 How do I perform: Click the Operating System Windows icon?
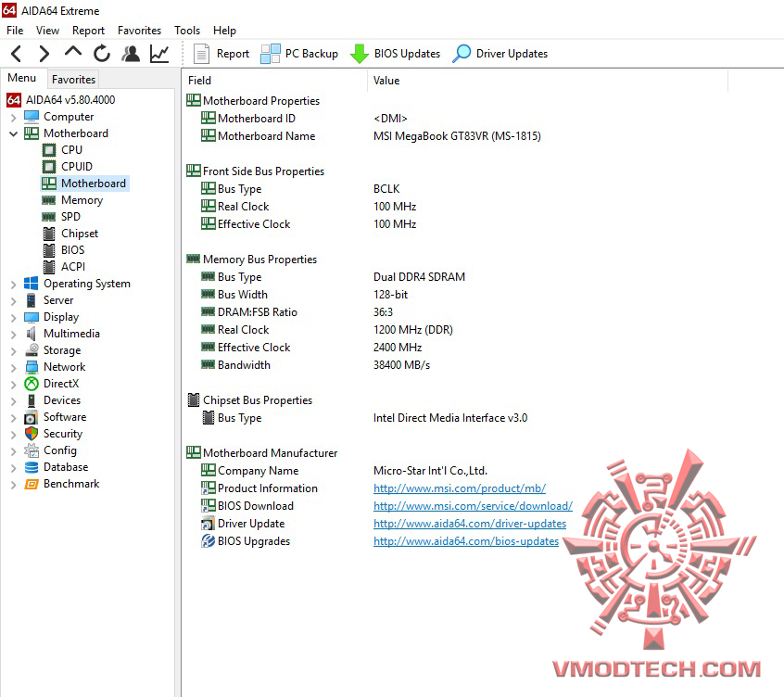[x=31, y=284]
